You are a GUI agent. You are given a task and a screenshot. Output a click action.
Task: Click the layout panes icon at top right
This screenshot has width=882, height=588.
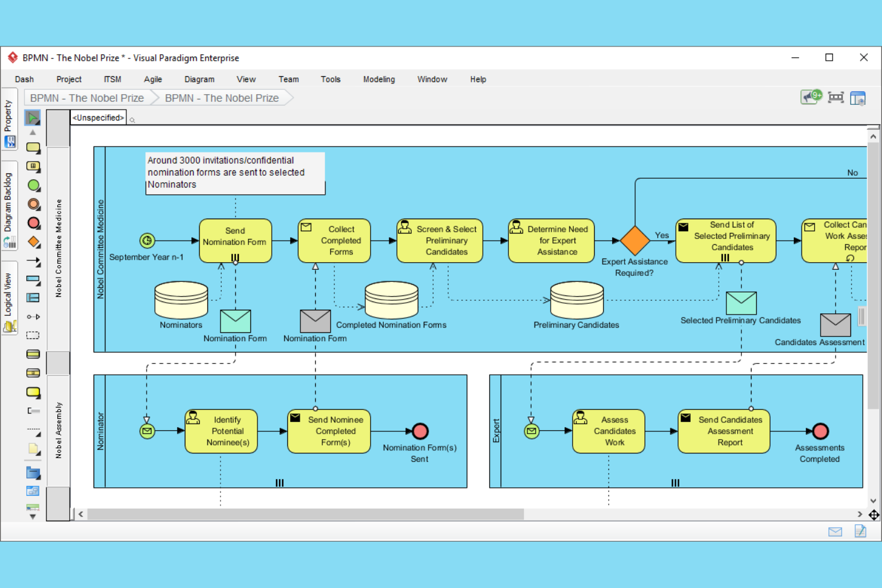[858, 97]
